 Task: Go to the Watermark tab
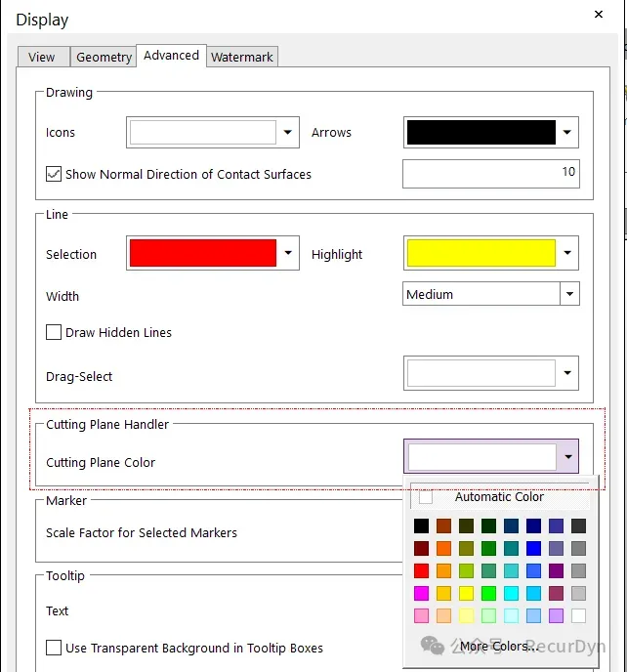click(243, 57)
